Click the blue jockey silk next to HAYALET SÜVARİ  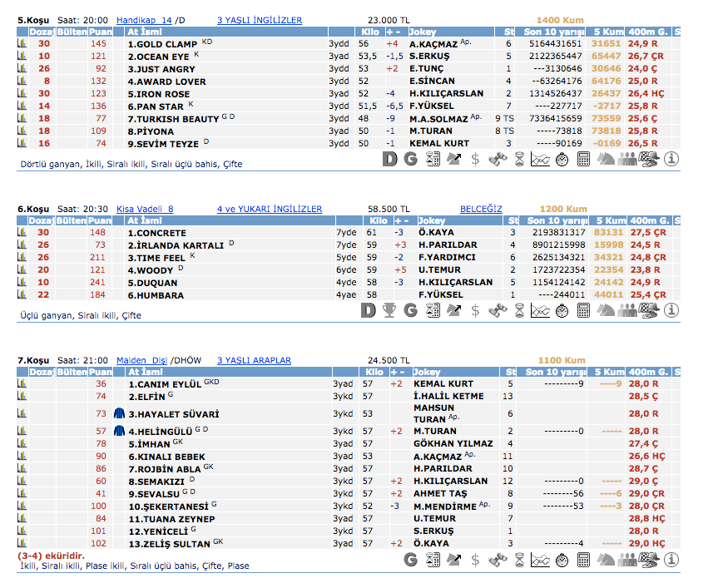tap(119, 413)
